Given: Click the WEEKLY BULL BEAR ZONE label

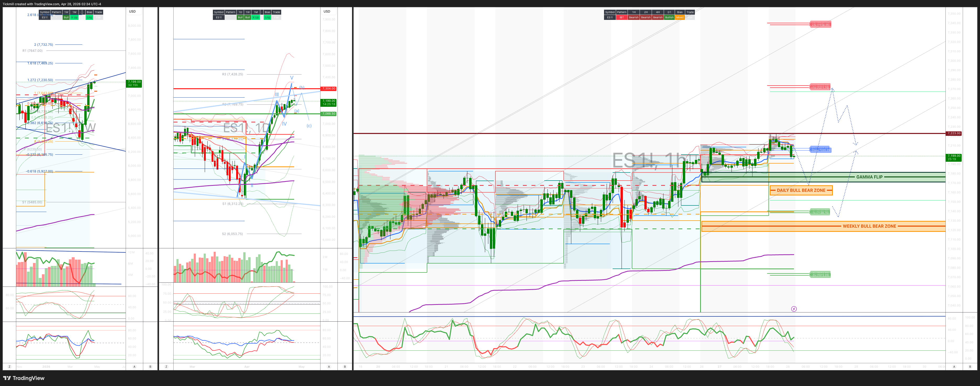Looking at the screenshot, I should (869, 226).
